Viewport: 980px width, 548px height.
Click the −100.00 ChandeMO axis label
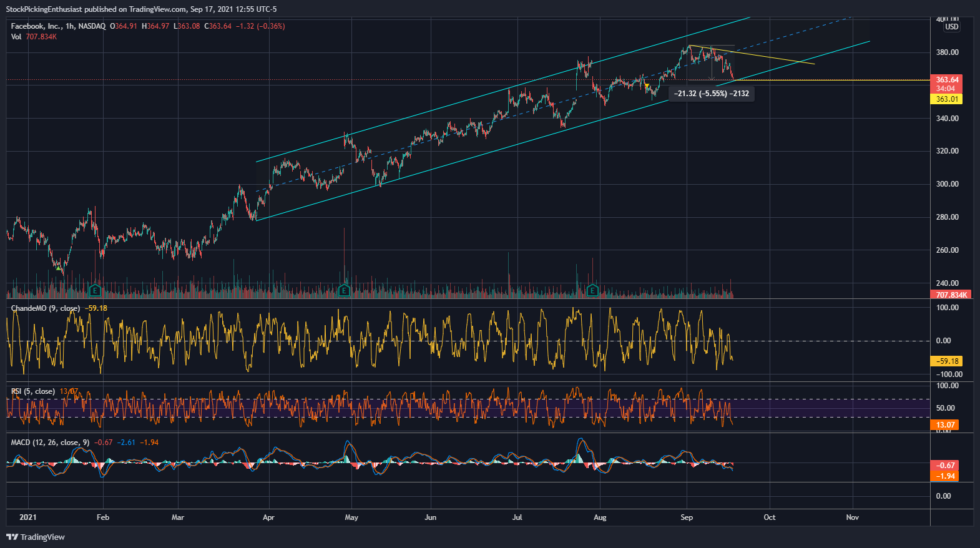[x=949, y=374]
